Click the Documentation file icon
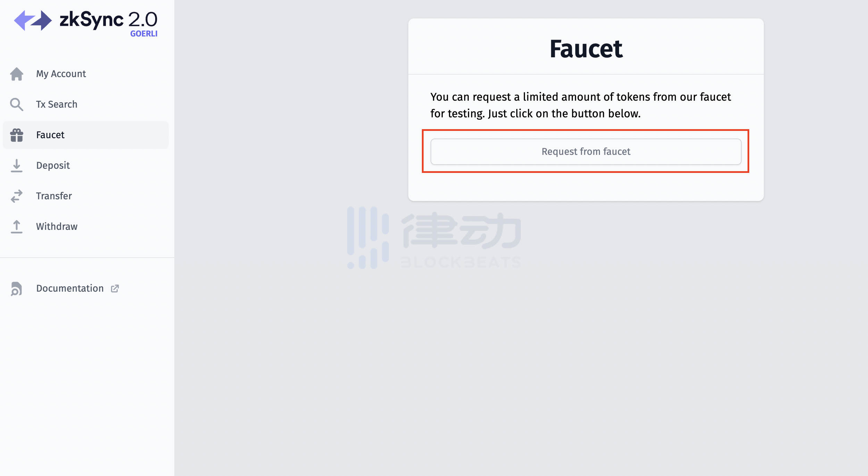 (x=17, y=289)
